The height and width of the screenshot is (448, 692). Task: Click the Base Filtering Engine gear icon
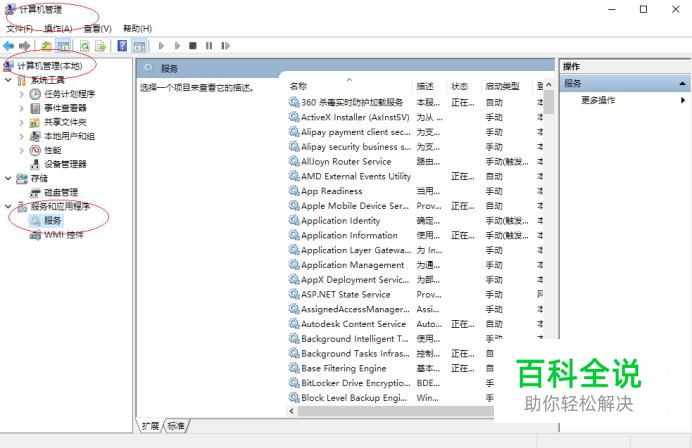294,368
